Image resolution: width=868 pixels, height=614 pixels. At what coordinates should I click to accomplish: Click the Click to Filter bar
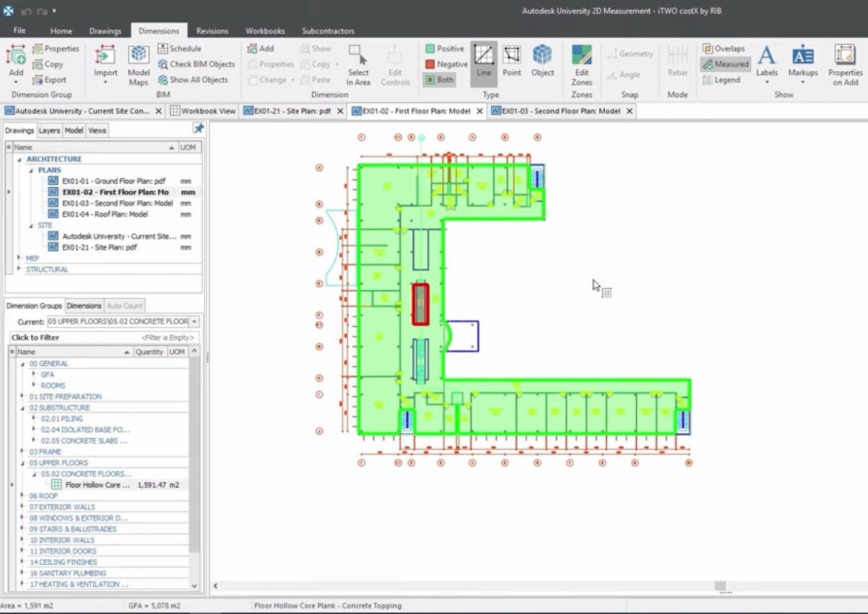(104, 337)
